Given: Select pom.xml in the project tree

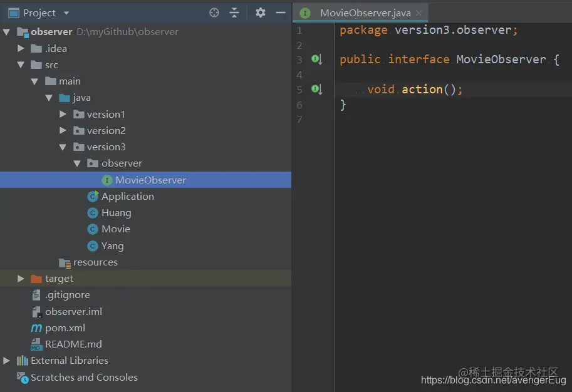Looking at the screenshot, I should pyautogui.click(x=65, y=328).
